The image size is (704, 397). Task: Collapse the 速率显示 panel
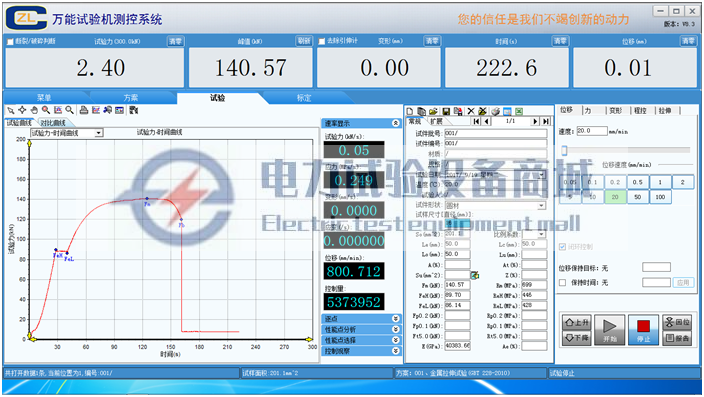[x=396, y=123]
